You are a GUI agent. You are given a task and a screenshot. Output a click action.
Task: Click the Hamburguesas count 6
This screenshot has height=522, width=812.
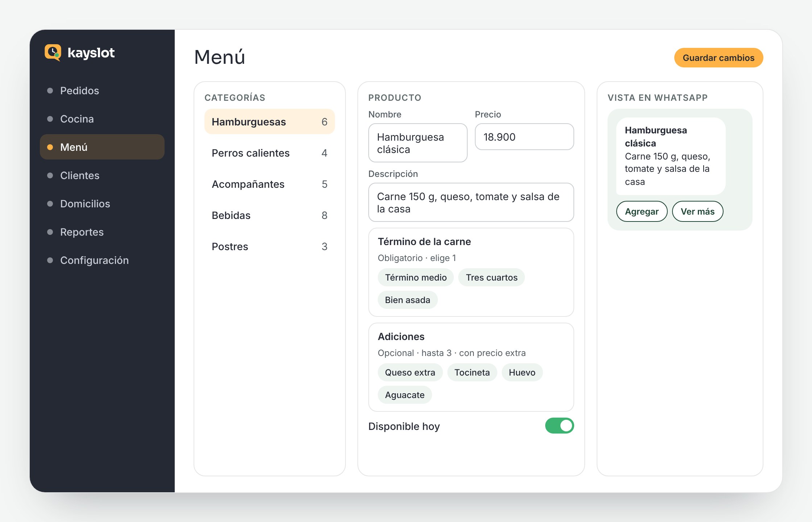(x=324, y=122)
